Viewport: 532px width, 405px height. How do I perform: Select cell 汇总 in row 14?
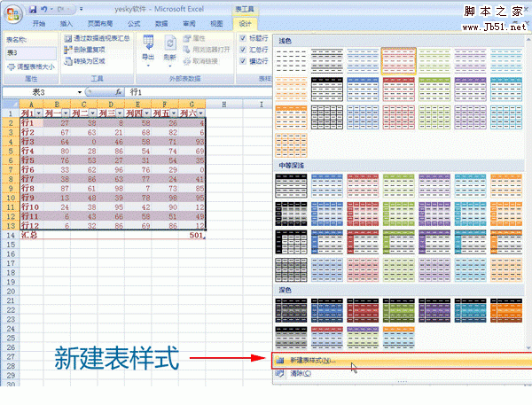(x=32, y=235)
